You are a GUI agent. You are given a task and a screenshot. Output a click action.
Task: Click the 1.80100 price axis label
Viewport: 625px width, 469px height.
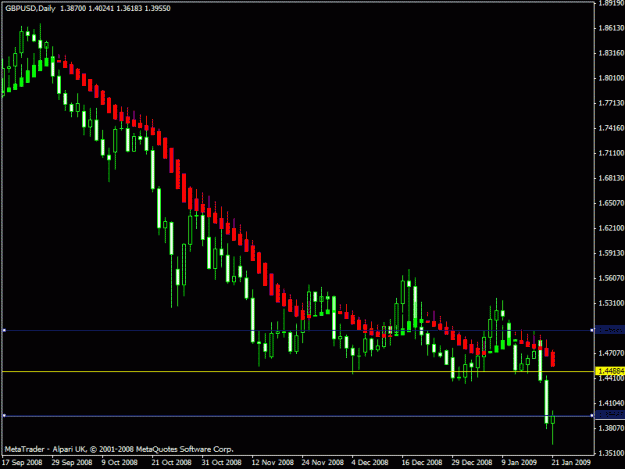click(611, 78)
